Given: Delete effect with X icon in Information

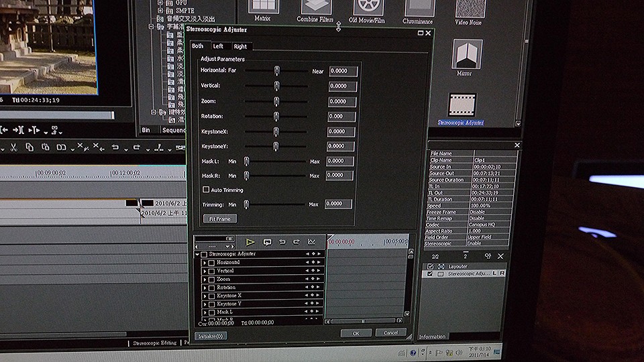Looking at the screenshot, I should pos(500,256).
